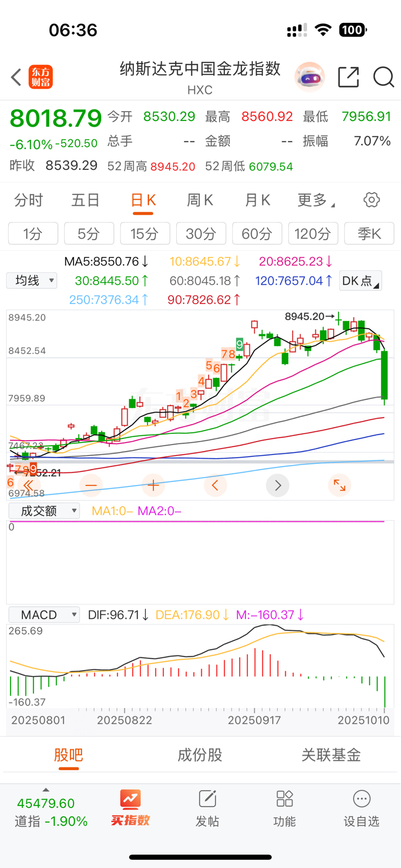The height and width of the screenshot is (868, 401).
Task: Open the 股吧 tab
Action: click(x=68, y=755)
